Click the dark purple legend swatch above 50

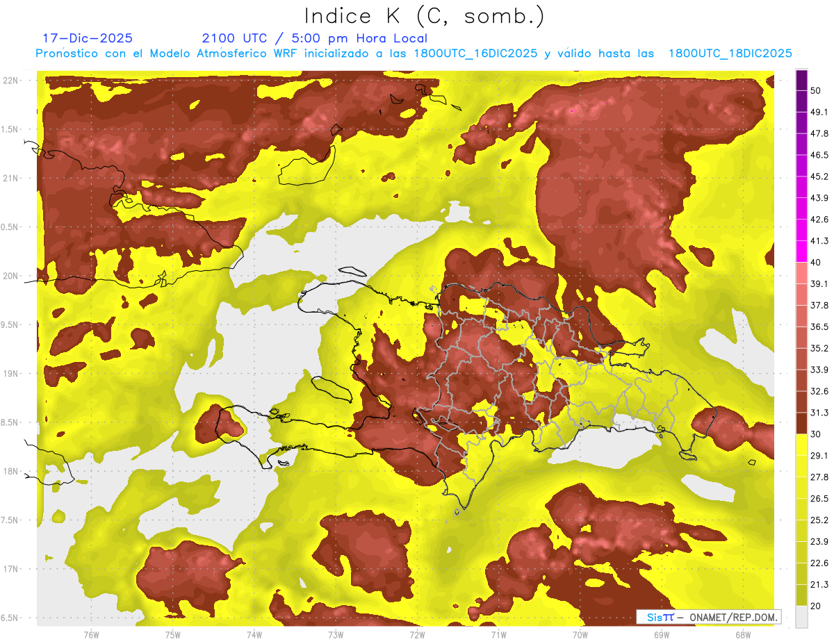click(x=801, y=81)
